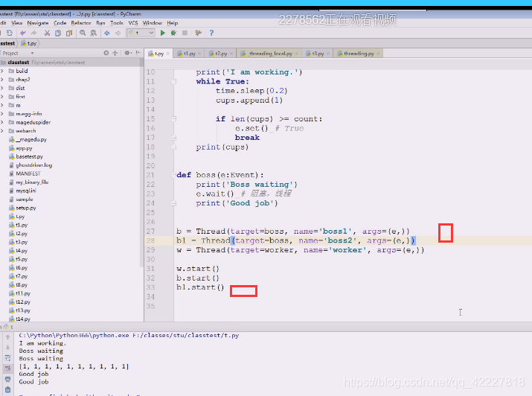Click the Paste icon in the toolbar
Image resolution: width=532 pixels, height=396 pixels.
[x=69, y=33]
